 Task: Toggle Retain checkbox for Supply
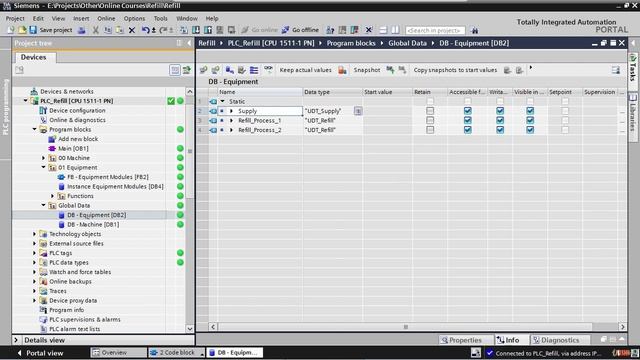click(x=430, y=111)
